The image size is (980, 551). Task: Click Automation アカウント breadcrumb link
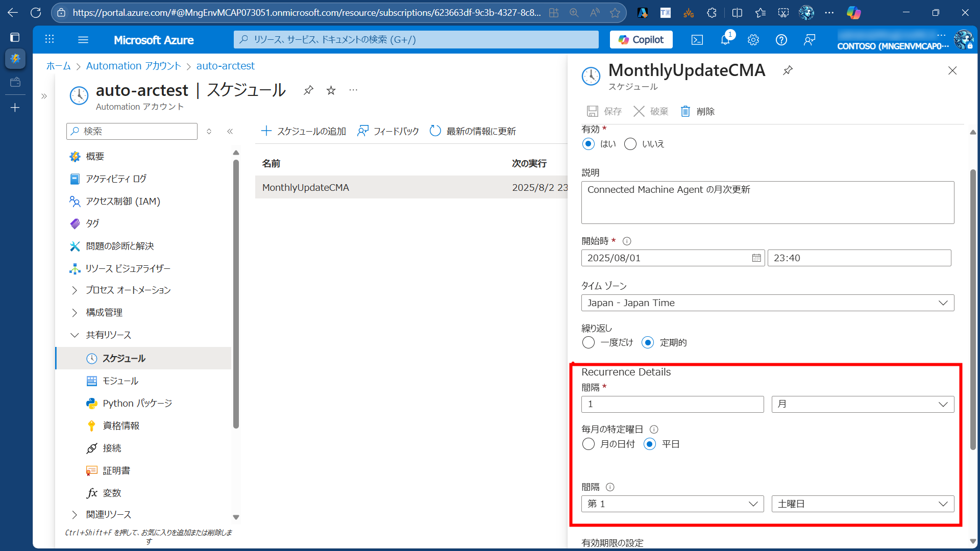point(133,66)
